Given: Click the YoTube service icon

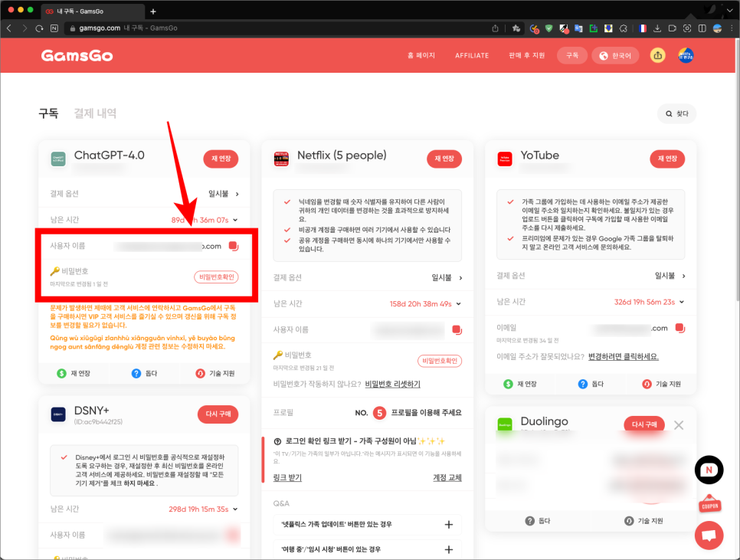Looking at the screenshot, I should [x=505, y=159].
